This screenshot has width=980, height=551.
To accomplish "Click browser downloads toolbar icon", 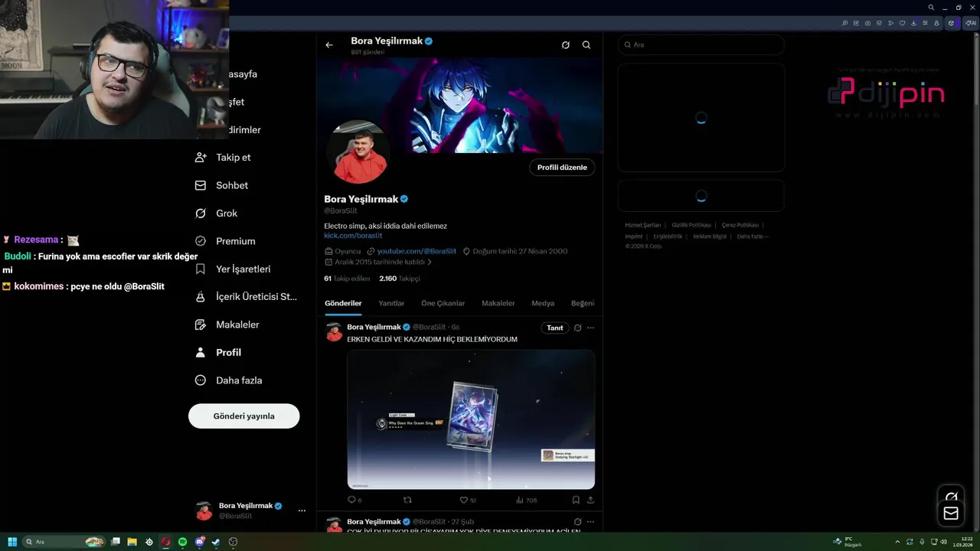I will click(913, 23).
